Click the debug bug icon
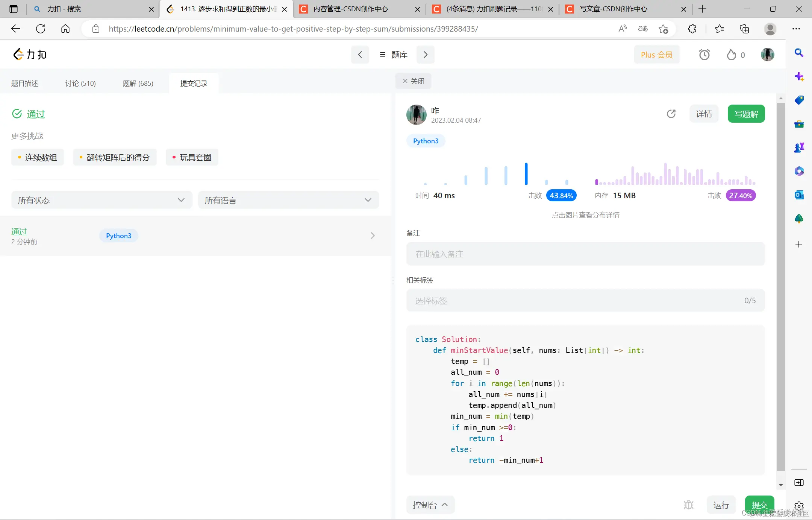Viewport: 812px width, 520px height. click(x=688, y=505)
